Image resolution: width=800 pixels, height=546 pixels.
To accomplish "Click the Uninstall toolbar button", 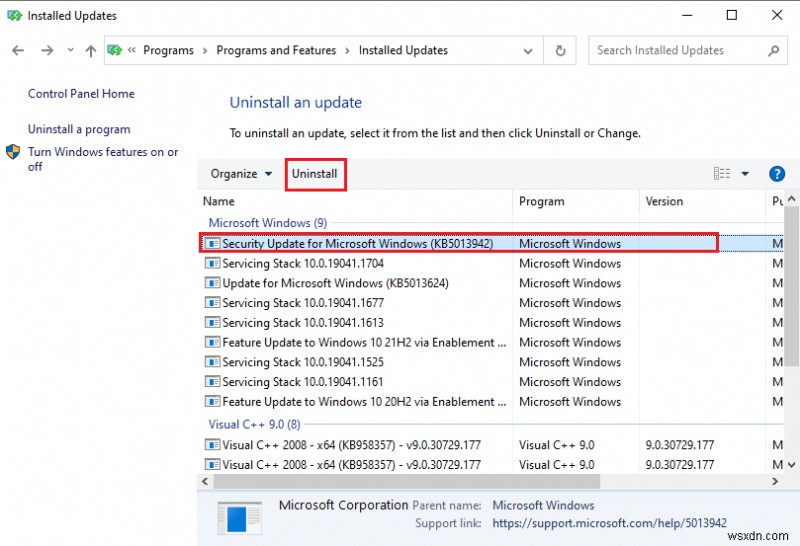I will click(315, 173).
